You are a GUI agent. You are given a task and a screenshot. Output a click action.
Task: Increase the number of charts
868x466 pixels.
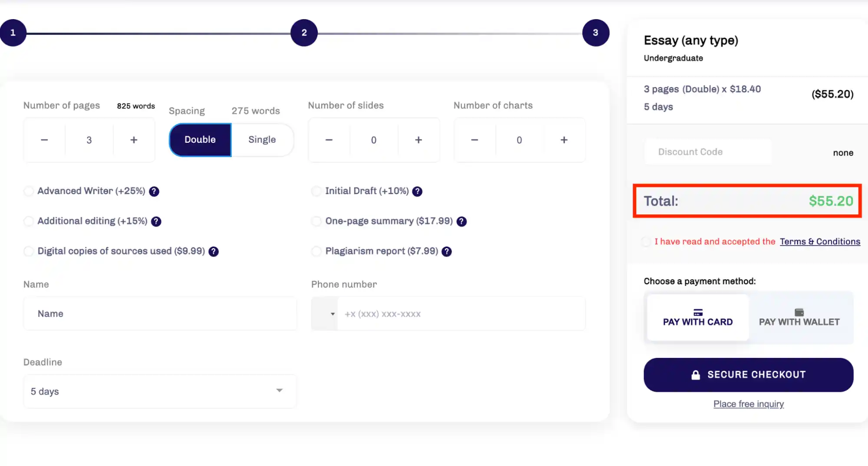564,140
